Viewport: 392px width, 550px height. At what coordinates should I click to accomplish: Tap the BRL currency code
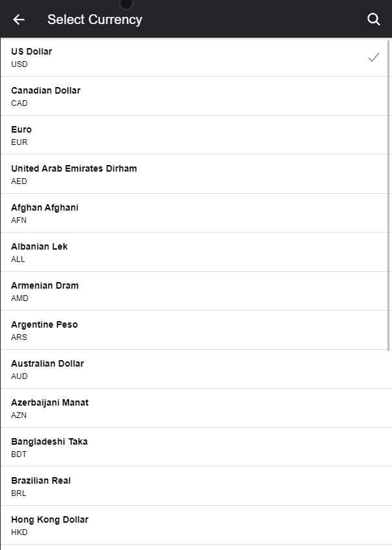19,493
